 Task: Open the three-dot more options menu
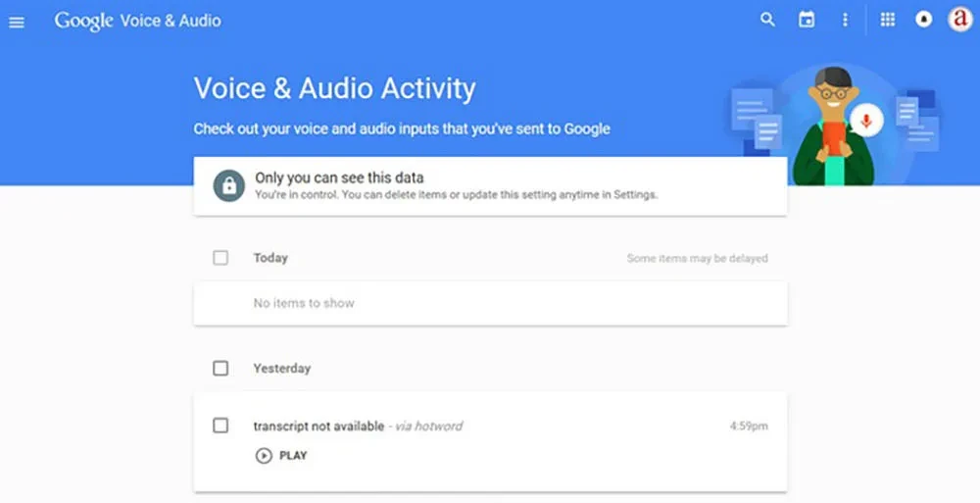(x=845, y=20)
